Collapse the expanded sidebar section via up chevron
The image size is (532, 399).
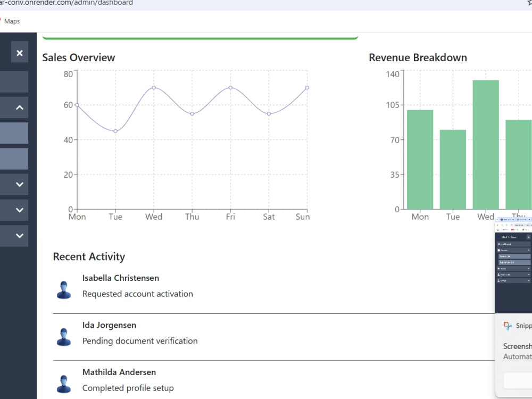pos(20,107)
